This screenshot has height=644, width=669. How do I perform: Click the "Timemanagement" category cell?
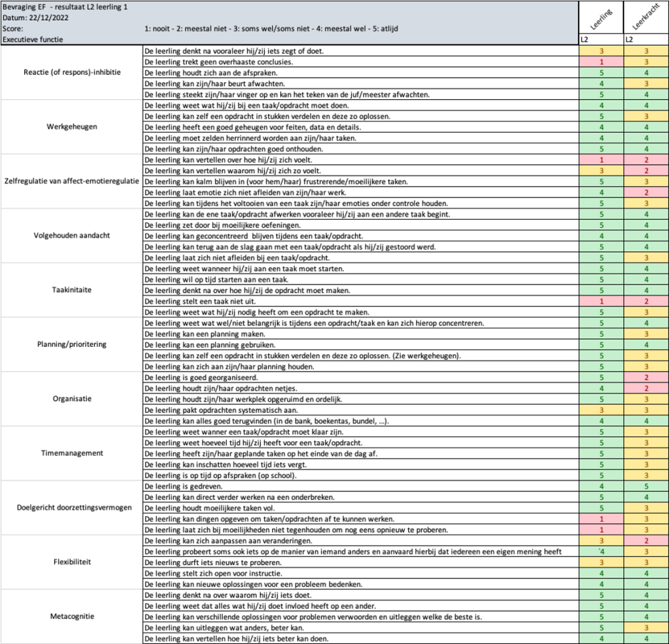pyautogui.click(x=72, y=453)
